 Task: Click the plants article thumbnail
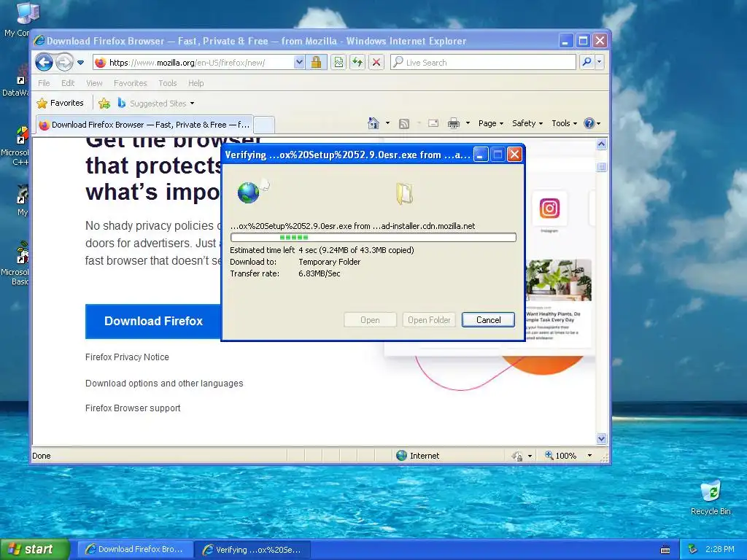point(559,280)
